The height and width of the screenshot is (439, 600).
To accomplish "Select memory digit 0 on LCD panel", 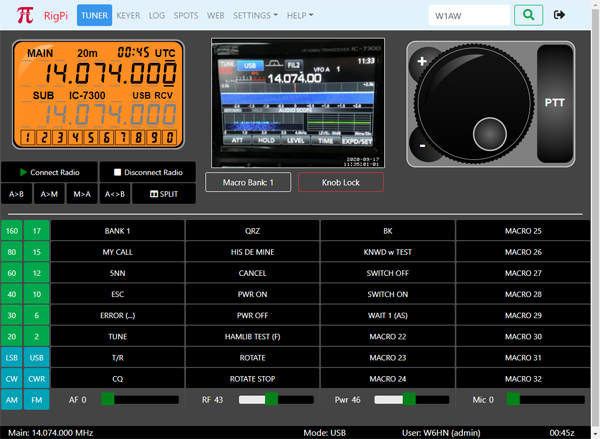I will tap(170, 137).
